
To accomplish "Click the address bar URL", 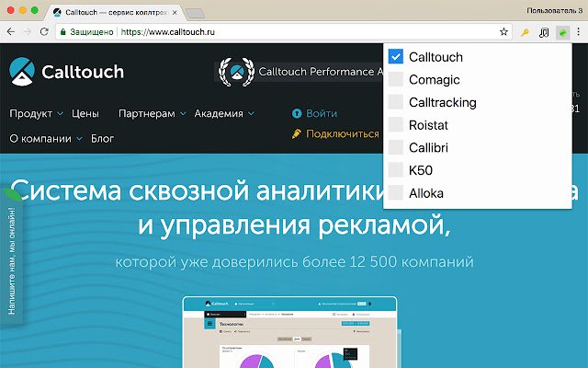I will [167, 32].
